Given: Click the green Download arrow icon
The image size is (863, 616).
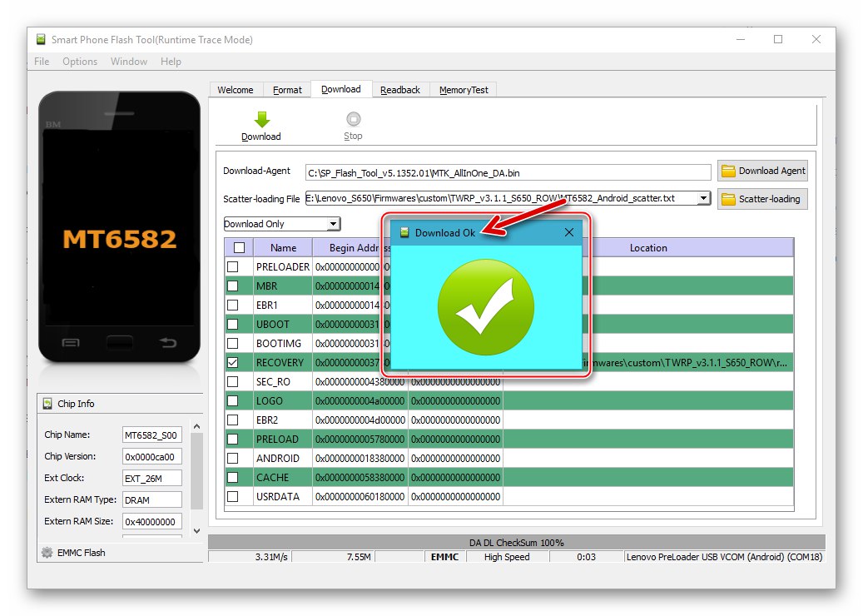Looking at the screenshot, I should coord(260,118).
